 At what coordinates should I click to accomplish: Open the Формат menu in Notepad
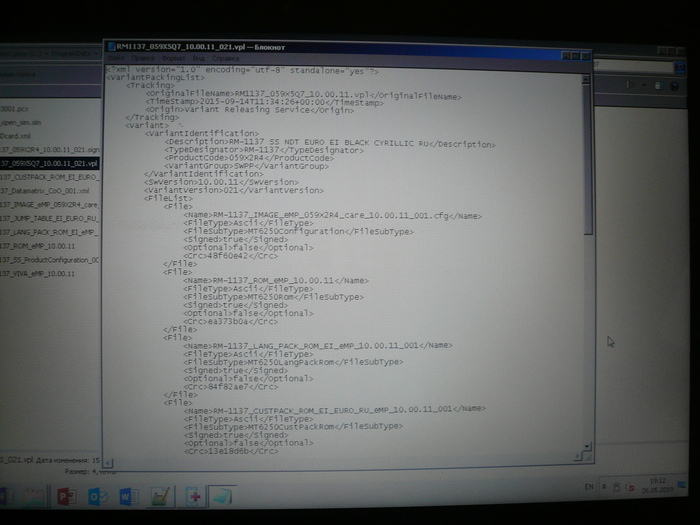[x=173, y=58]
